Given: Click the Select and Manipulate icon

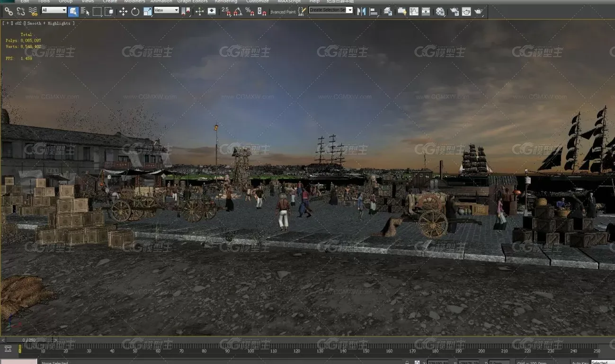Looking at the screenshot, I should pos(199,11).
